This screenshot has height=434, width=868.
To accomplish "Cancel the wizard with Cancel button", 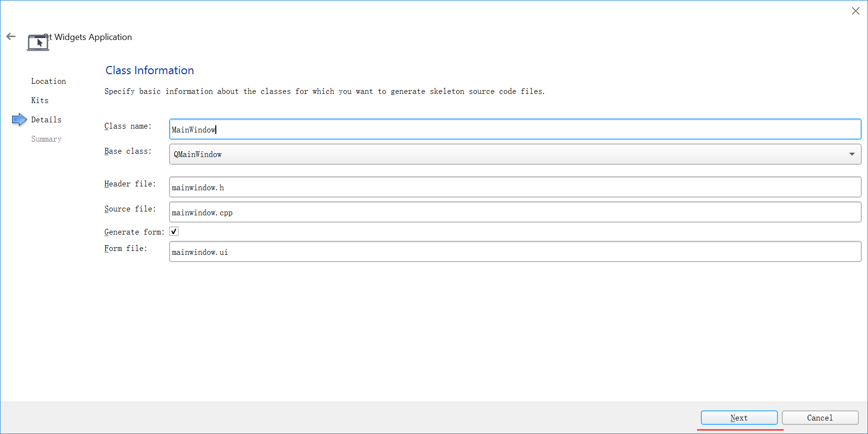I will 820,418.
